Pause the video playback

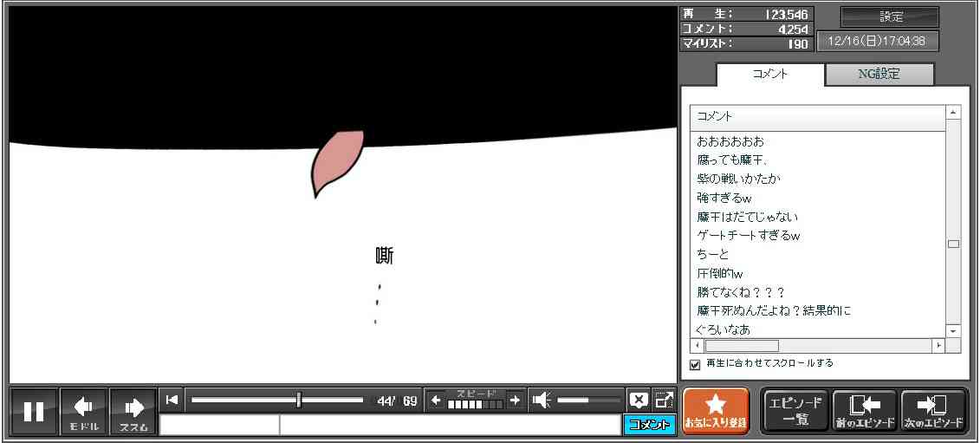(x=34, y=411)
